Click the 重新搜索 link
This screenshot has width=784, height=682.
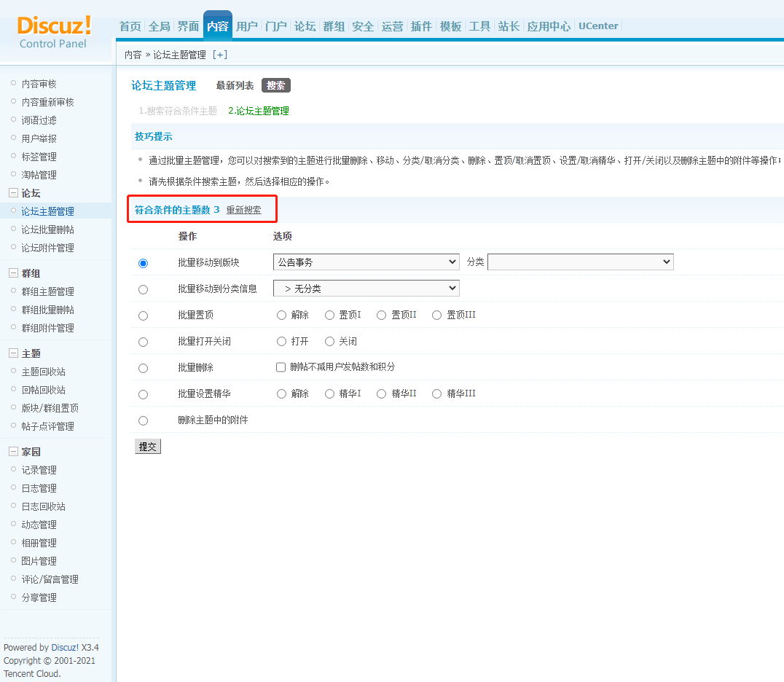(x=243, y=210)
